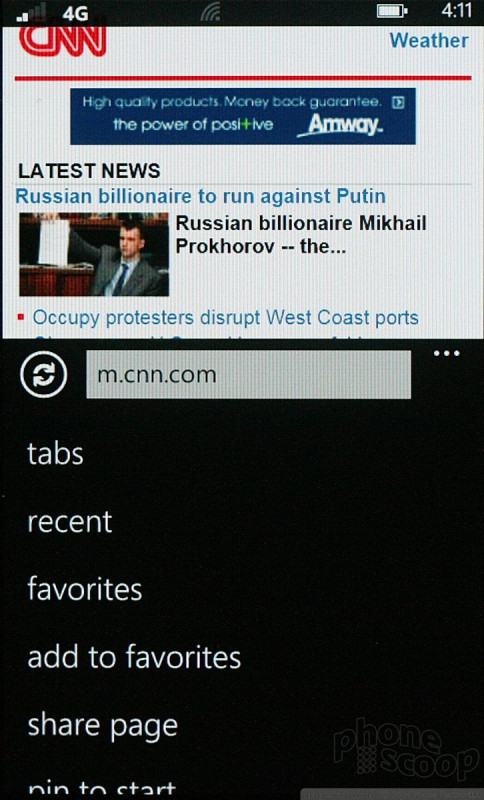Click the m.cnn.com address bar
Image resolution: width=484 pixels, height=800 pixels.
tap(248, 374)
